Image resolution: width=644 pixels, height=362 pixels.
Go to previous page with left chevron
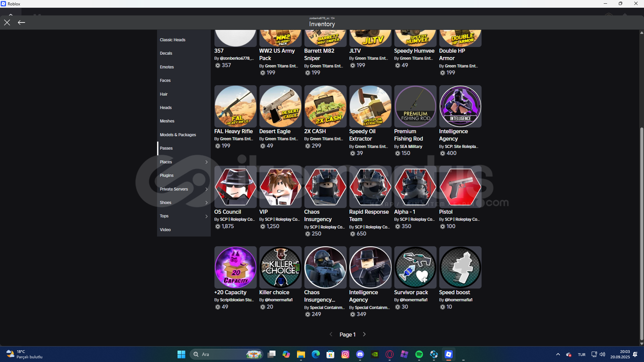(331, 334)
